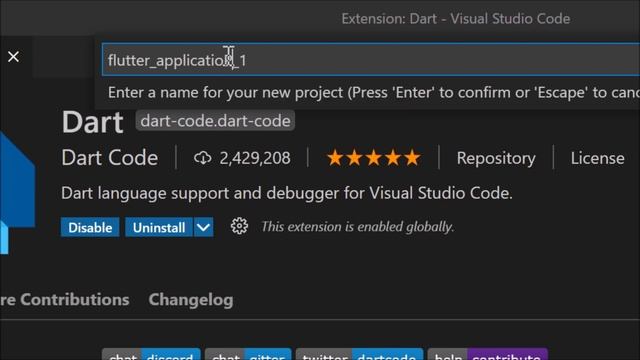This screenshot has width=640, height=360.
Task: Click the twitter dartcode badge
Action: pyautogui.click(x=359, y=354)
